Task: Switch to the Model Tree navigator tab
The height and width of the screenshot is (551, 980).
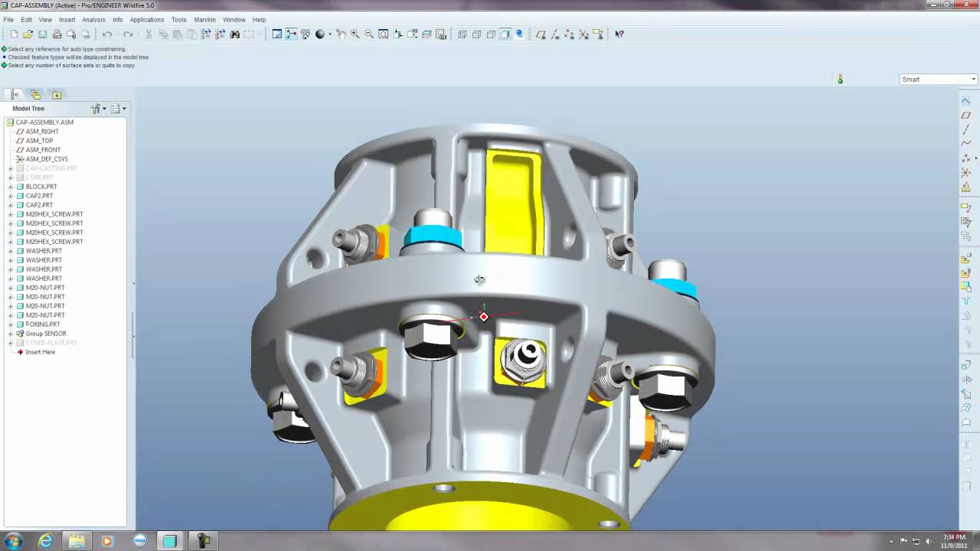Action: (x=15, y=95)
